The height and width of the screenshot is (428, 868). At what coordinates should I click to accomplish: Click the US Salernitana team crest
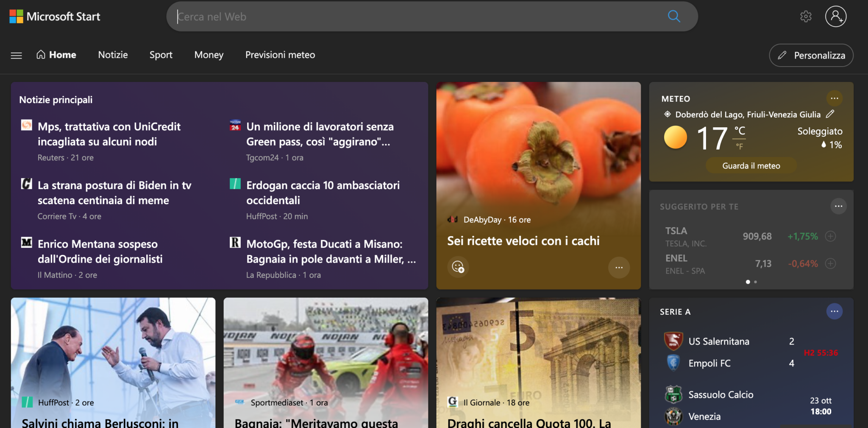pyautogui.click(x=673, y=341)
